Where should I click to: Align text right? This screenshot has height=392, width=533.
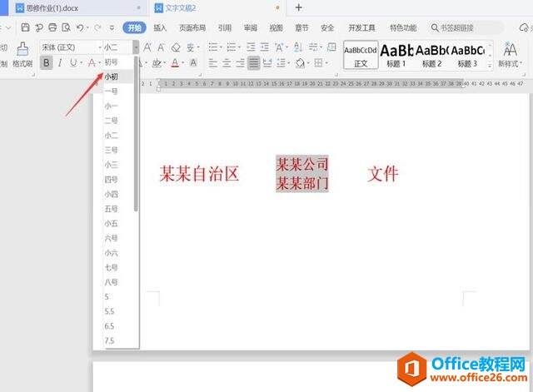click(x=240, y=63)
